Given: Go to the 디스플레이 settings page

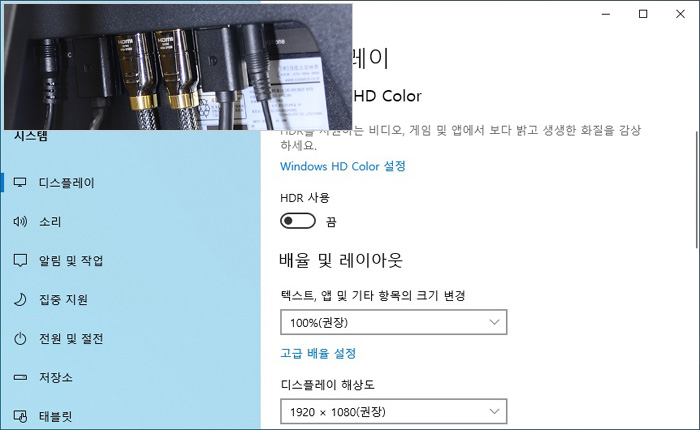Looking at the screenshot, I should pos(67,183).
